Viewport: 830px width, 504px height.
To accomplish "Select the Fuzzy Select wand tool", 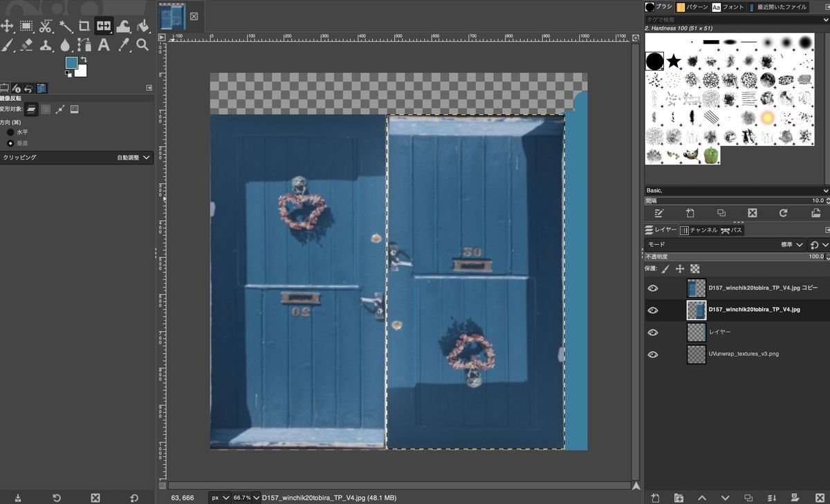I will [x=65, y=26].
